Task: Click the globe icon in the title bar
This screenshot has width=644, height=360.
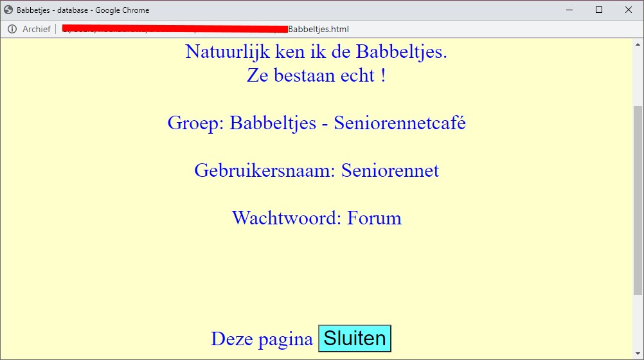Action: (x=8, y=10)
